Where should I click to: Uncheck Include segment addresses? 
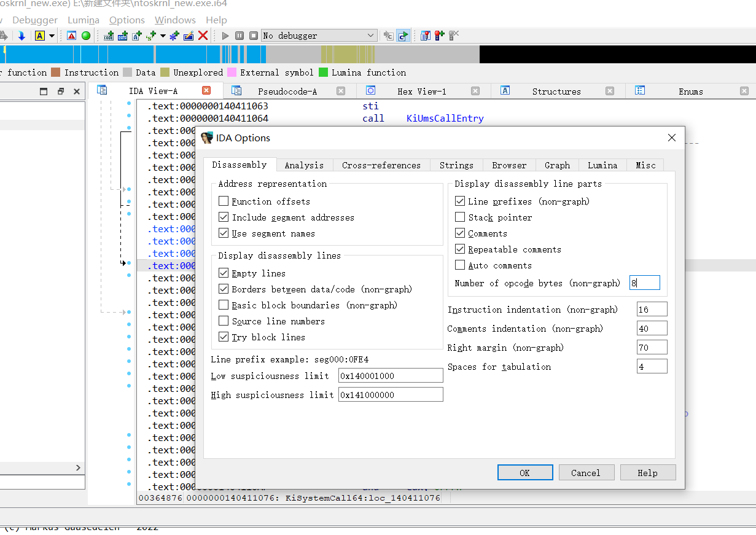click(x=224, y=217)
